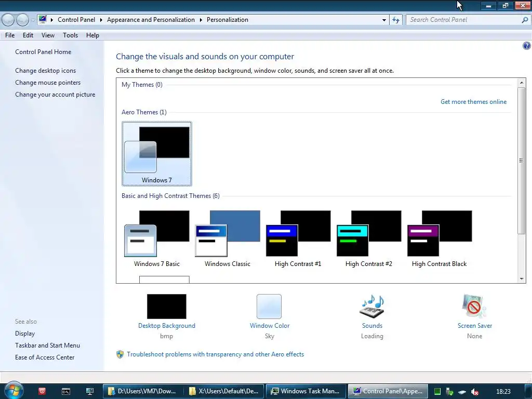Image resolution: width=532 pixels, height=399 pixels.
Task: Click inside Search Control Panel field
Action: tap(463, 20)
